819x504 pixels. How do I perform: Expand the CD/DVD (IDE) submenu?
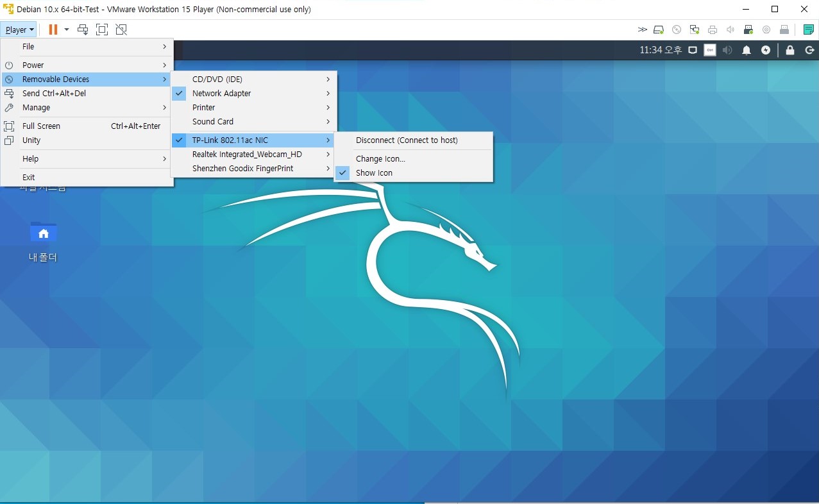click(253, 80)
